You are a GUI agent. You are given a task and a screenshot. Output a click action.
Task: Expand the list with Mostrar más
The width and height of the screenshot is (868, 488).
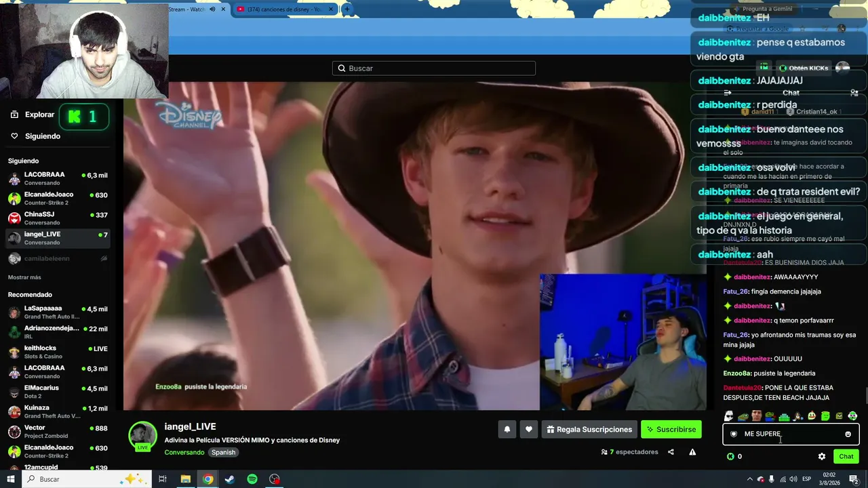point(24,277)
